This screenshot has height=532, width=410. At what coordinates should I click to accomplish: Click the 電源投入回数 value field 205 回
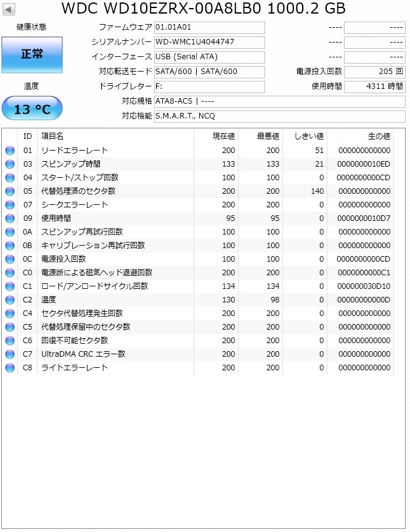coord(374,72)
